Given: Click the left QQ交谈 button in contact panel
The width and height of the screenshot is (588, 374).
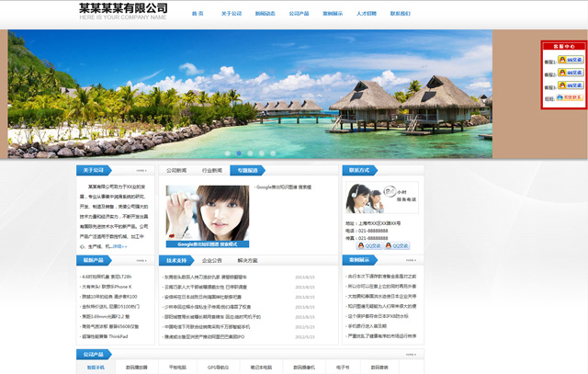Looking at the screenshot, I should [x=369, y=245].
